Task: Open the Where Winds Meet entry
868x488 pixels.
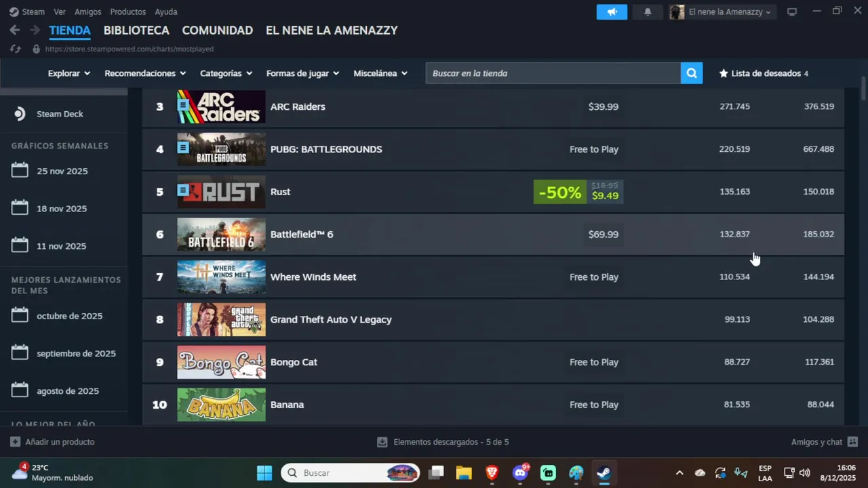Action: coord(493,277)
